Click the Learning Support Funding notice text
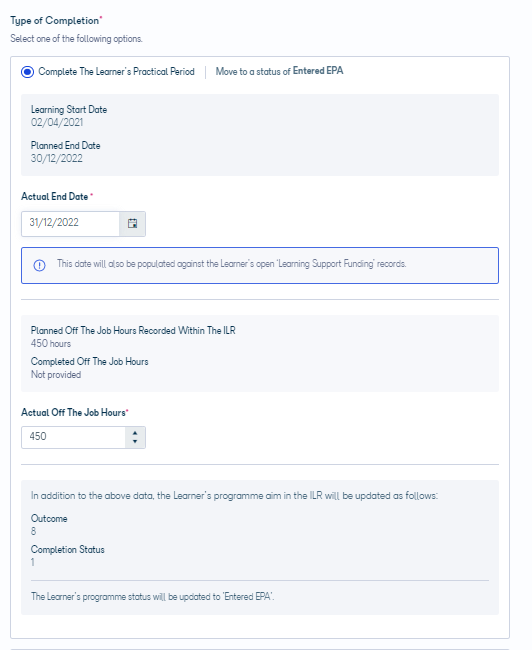 [231, 264]
